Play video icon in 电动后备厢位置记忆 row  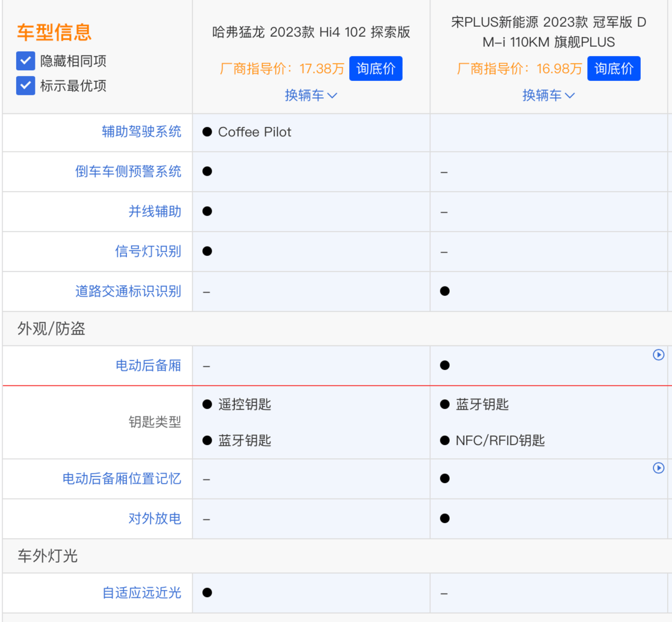[658, 468]
